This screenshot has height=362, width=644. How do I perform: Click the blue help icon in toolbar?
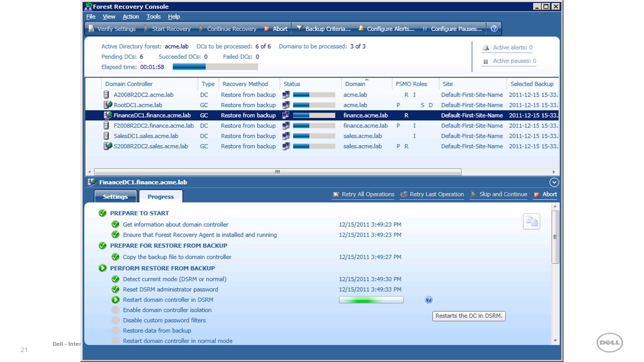point(494,29)
